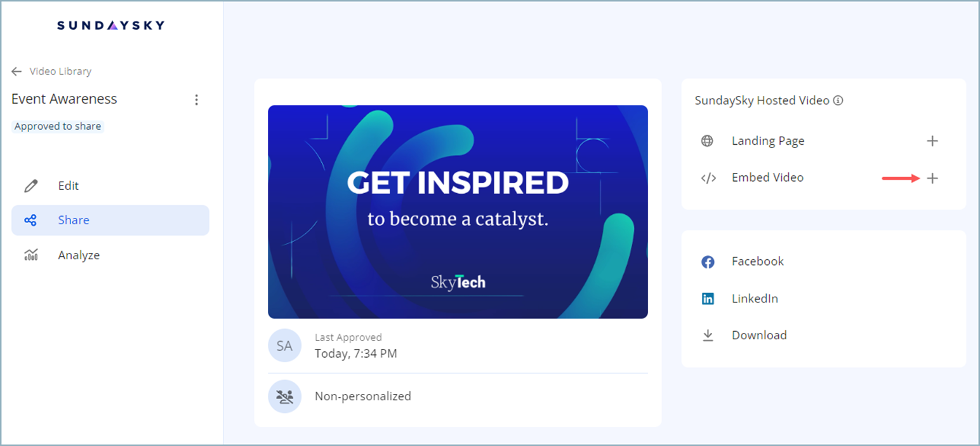Share the video to Facebook
The width and height of the screenshot is (980, 446).
pos(757,262)
